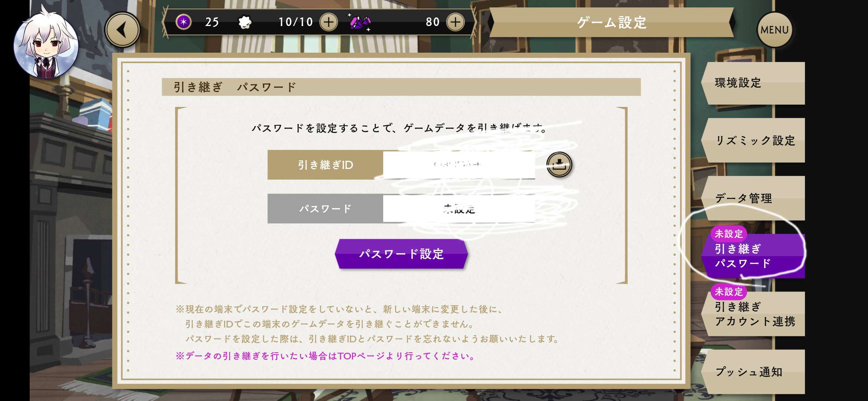Click the white flower stamina icon
The image size is (868, 401).
pos(244,22)
